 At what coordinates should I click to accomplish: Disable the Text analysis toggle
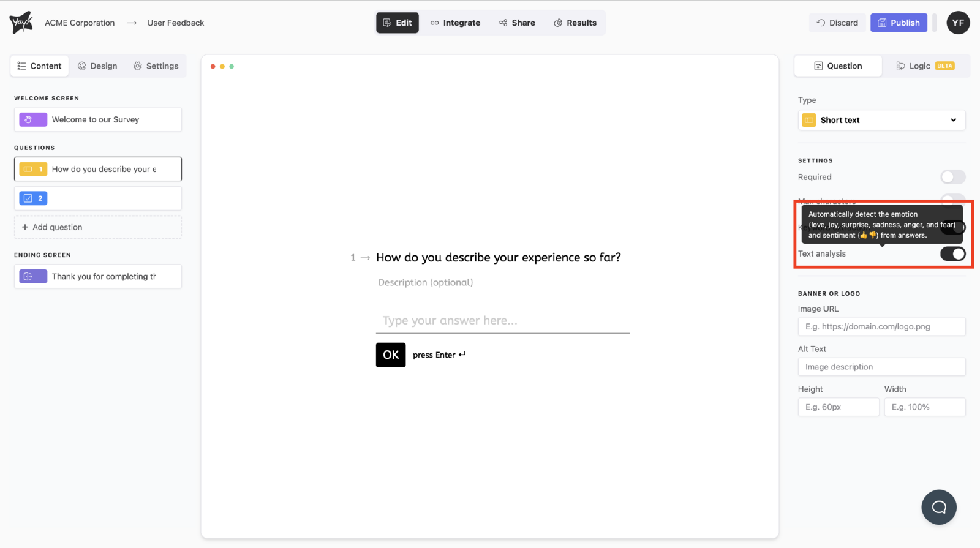click(952, 253)
